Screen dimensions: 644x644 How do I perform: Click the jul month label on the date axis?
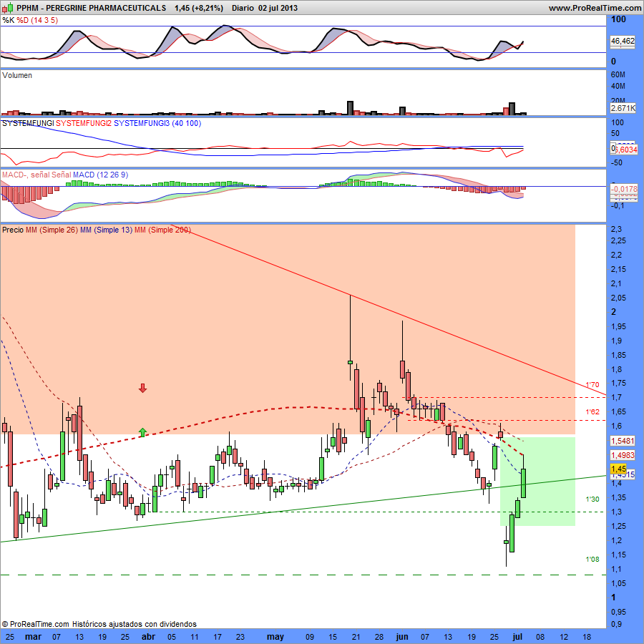(517, 637)
